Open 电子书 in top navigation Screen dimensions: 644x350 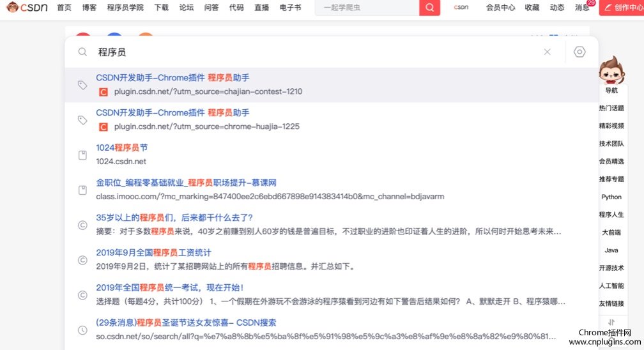pos(290,8)
